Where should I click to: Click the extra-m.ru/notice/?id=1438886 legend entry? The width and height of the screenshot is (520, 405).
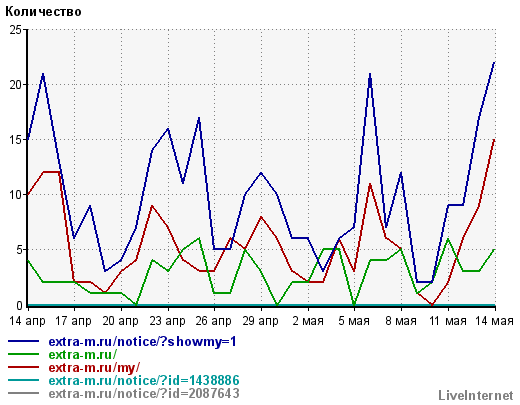[144, 380]
